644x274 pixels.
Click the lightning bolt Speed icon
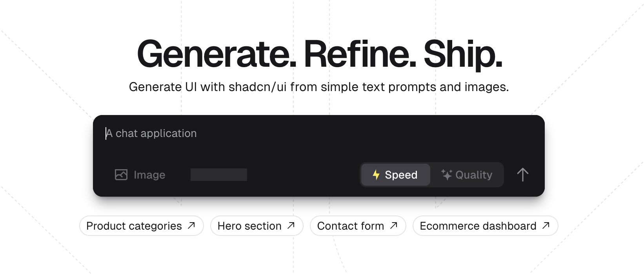point(376,175)
